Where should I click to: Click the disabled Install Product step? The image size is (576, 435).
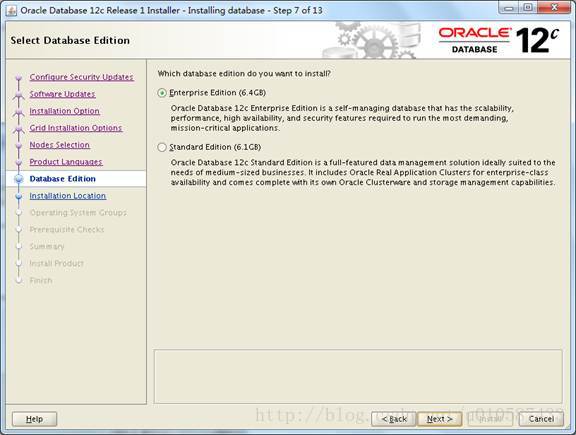tap(57, 263)
